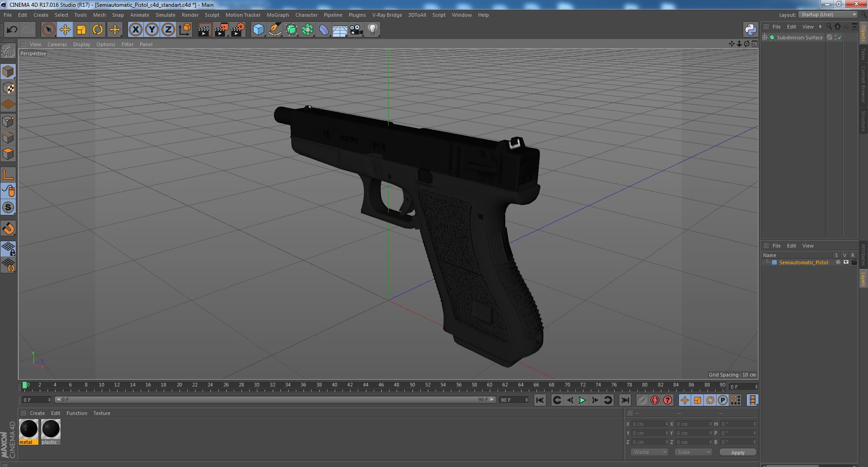868x467 pixels.
Task: Toggle Semiautomatic_Pistol layer visibility
Action: (846, 262)
